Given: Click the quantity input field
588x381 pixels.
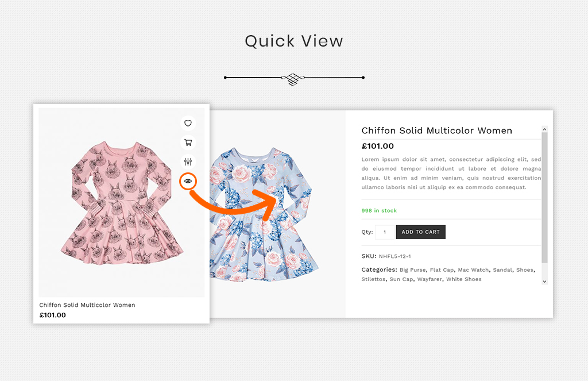Looking at the screenshot, I should (385, 232).
